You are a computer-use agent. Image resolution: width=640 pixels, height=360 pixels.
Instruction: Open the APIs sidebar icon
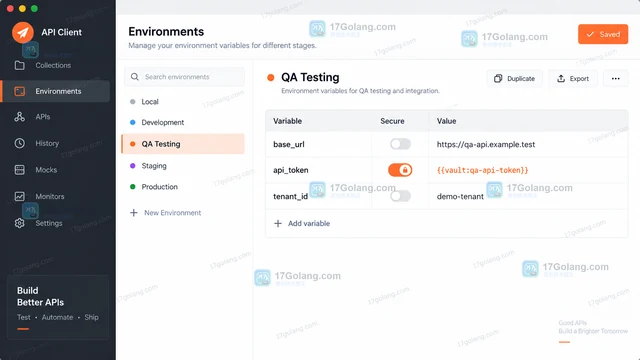20,117
